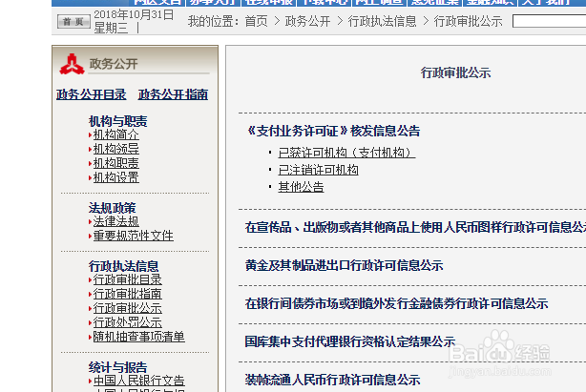Open 行政审批目录 in the sidebar
Viewport: 586px width, 392px height.
(x=128, y=279)
